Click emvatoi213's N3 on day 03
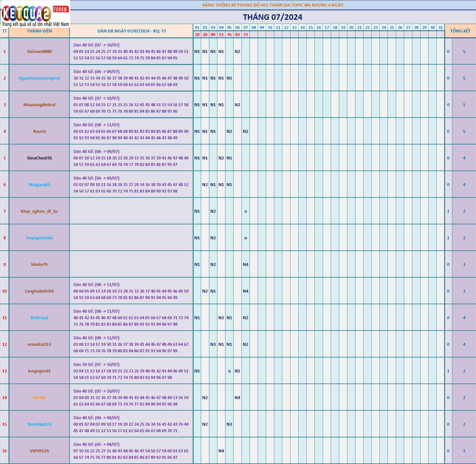This screenshot has width=476, height=464. (213, 344)
